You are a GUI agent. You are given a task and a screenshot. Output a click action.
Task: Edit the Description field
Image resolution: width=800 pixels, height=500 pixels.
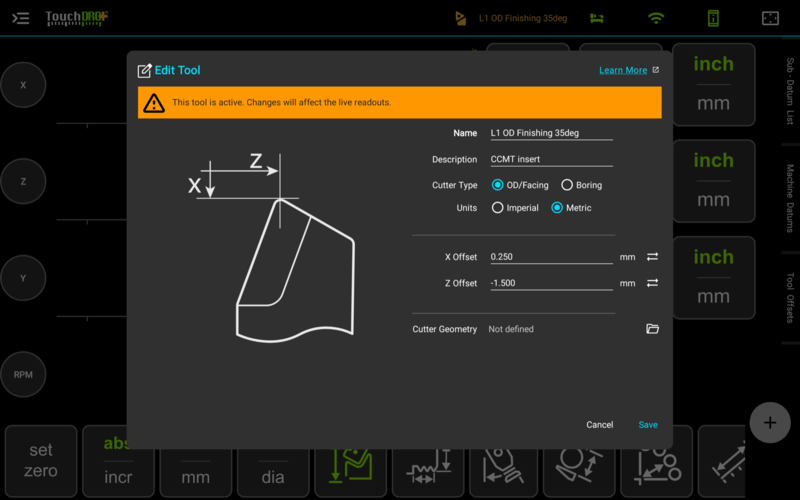[552, 159]
